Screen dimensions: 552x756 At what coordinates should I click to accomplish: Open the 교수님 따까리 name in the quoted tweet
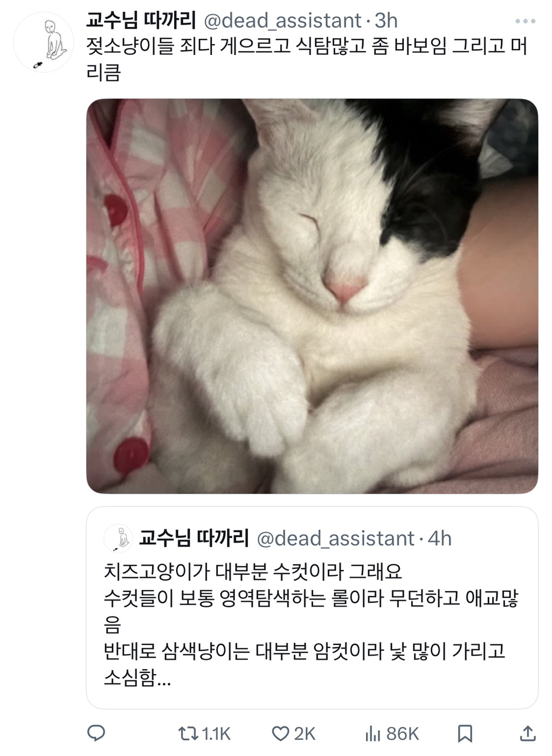194,538
